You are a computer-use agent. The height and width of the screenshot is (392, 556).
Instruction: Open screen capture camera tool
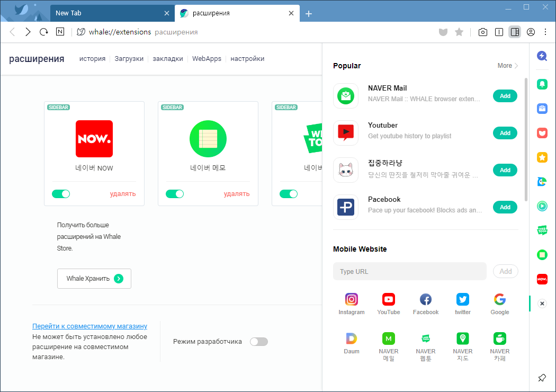coord(482,32)
